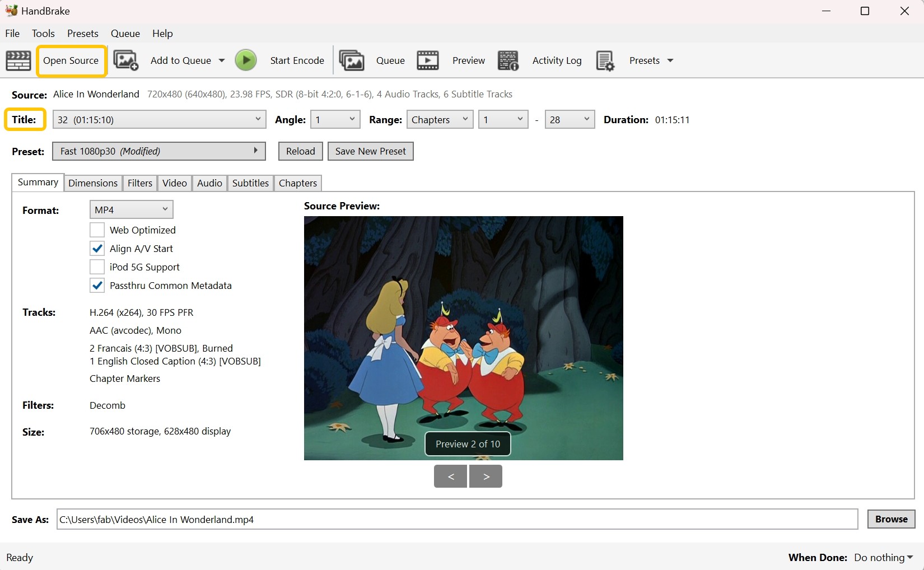Open the Tools menu
924x570 pixels.
(43, 33)
